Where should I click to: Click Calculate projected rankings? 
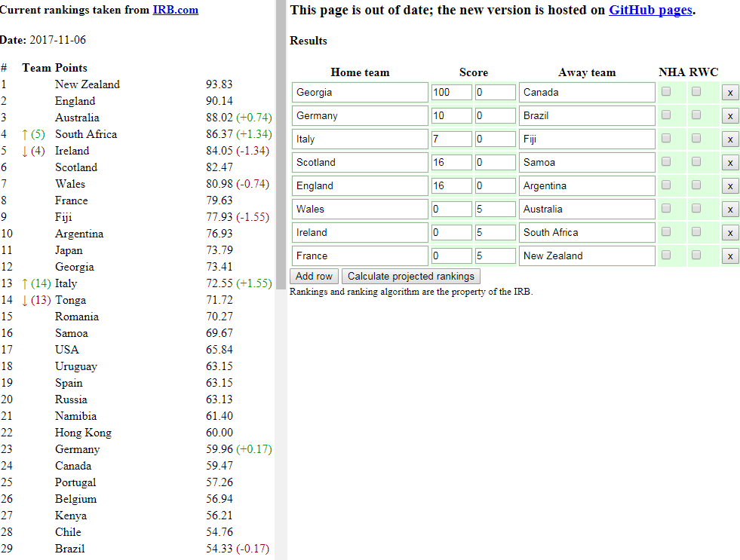pos(410,276)
